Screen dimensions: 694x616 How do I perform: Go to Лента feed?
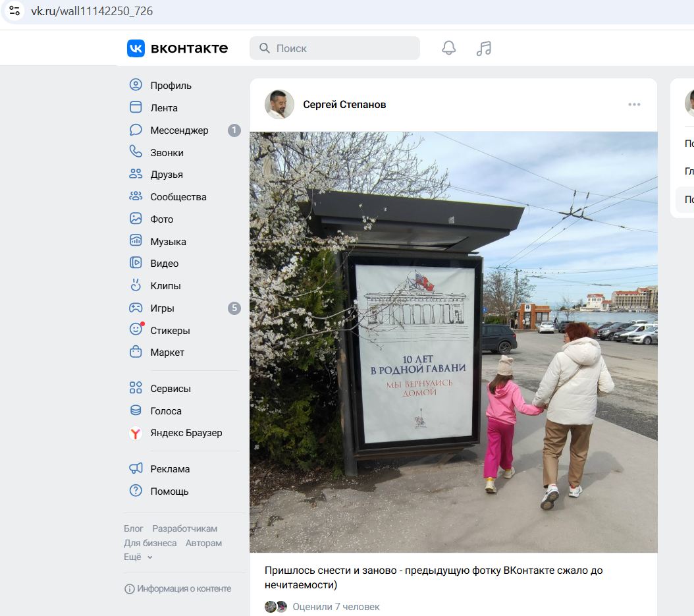coord(164,108)
